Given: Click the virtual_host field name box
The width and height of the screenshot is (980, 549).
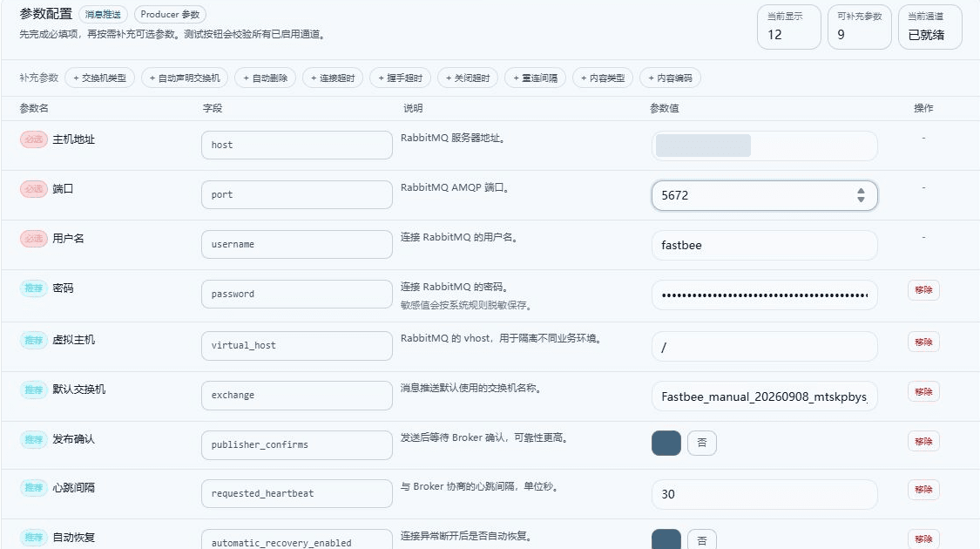Looking at the screenshot, I should tap(297, 345).
